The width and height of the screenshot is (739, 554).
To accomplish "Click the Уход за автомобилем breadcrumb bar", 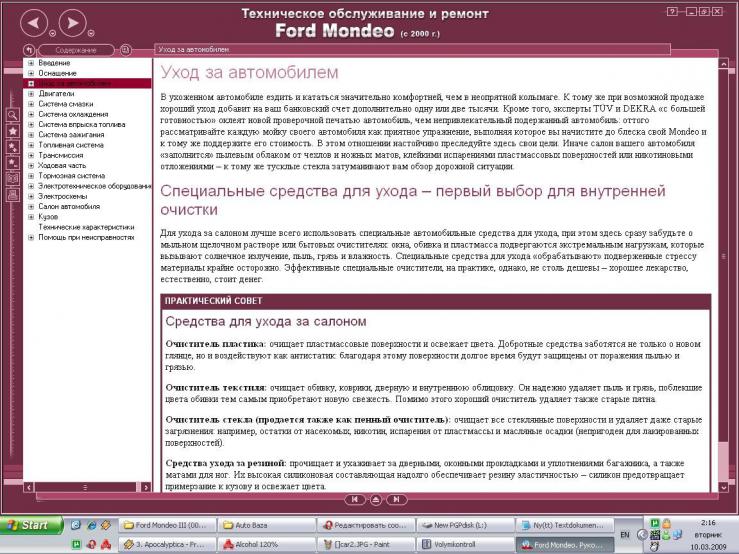I will click(412, 50).
